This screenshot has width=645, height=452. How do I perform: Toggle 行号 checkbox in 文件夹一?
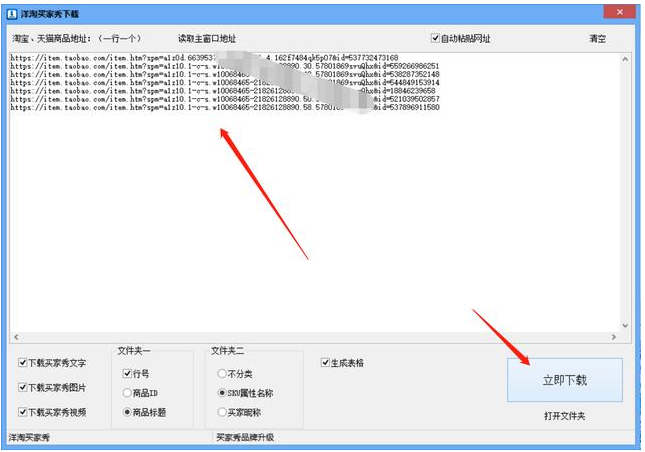point(127,373)
